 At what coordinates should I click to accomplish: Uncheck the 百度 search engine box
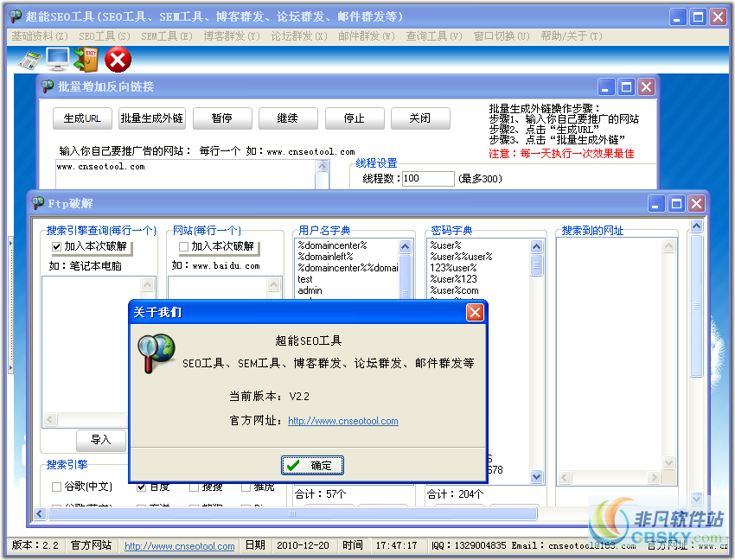[x=141, y=487]
